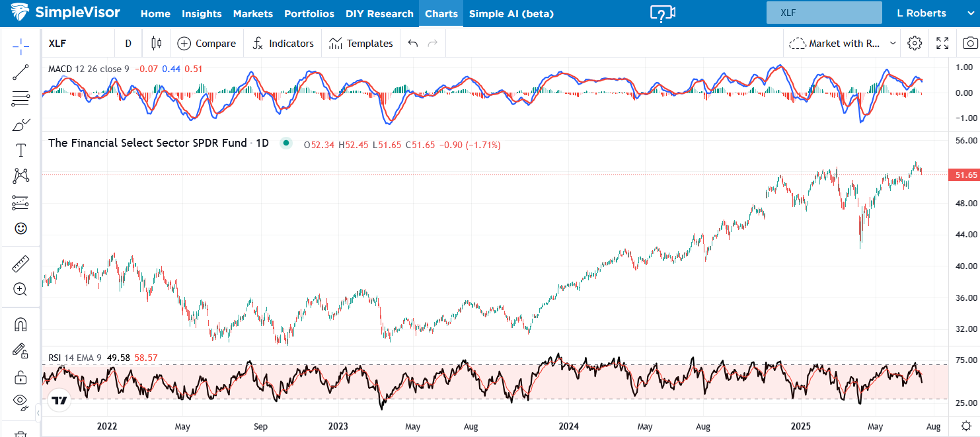Open the TradingView logo link
The width and height of the screenshot is (980, 437).
(x=59, y=401)
